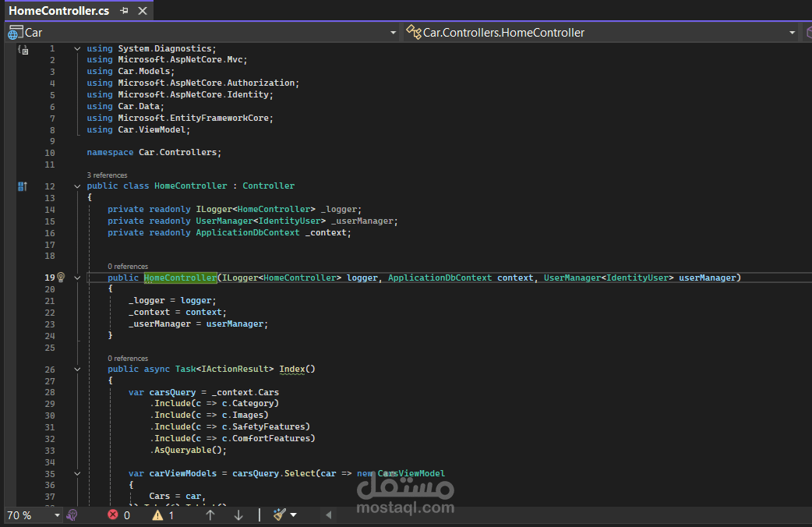The height and width of the screenshot is (527, 812).
Task: Click line number 22 in the gutter
Action: point(50,313)
